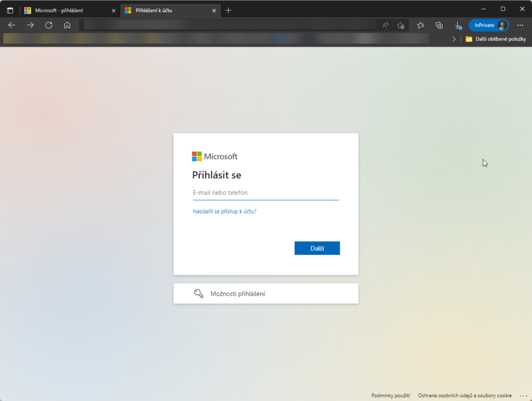Click the footer ellipsis for more info
Viewport: 532px width, 401px height.
pos(524,396)
